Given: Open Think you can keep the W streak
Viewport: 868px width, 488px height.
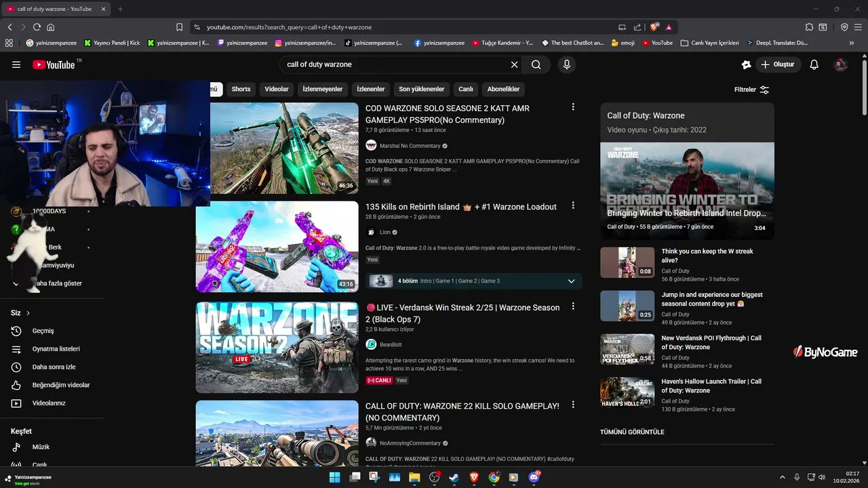Looking at the screenshot, I should [707, 256].
